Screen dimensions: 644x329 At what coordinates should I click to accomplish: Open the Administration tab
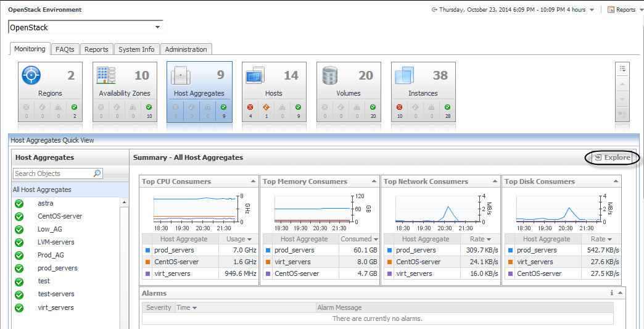[186, 49]
